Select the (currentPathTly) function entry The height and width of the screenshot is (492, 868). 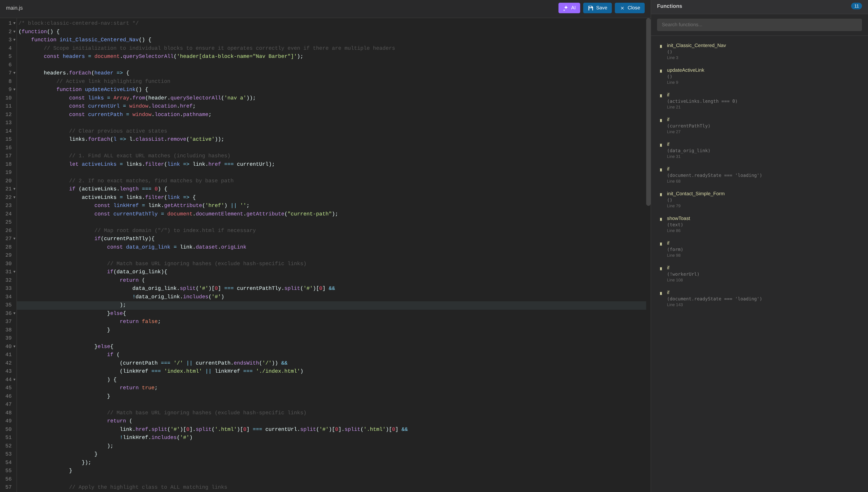click(x=688, y=126)
